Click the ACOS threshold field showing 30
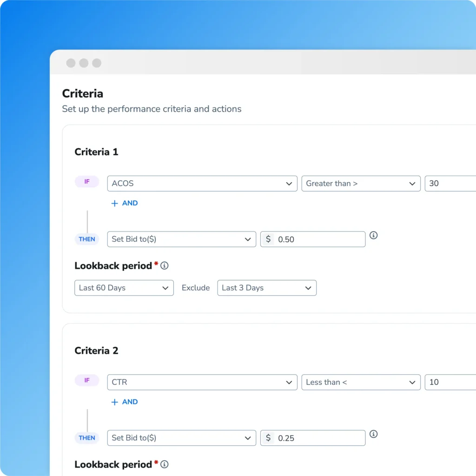The image size is (476, 476). [449, 184]
